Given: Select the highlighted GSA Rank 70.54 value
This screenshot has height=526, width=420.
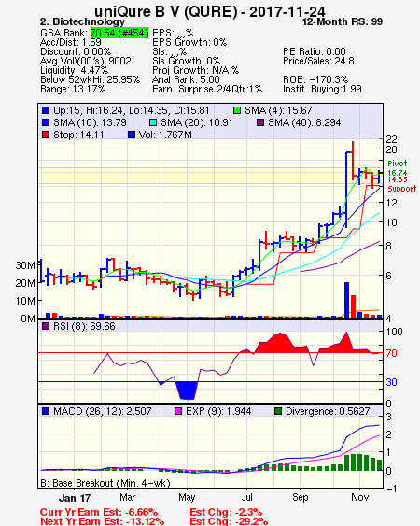Looking at the screenshot, I should click(119, 33).
